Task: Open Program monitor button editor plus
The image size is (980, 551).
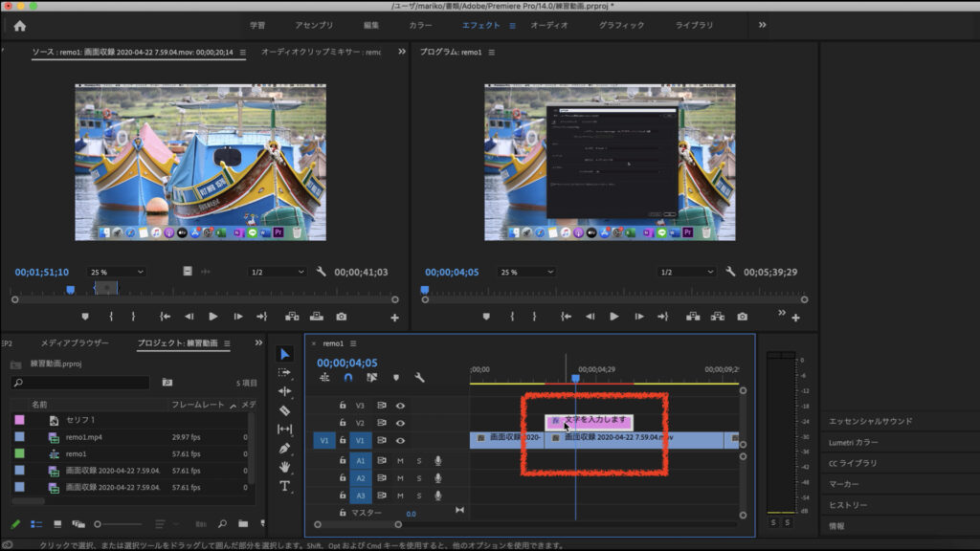Action: point(795,318)
